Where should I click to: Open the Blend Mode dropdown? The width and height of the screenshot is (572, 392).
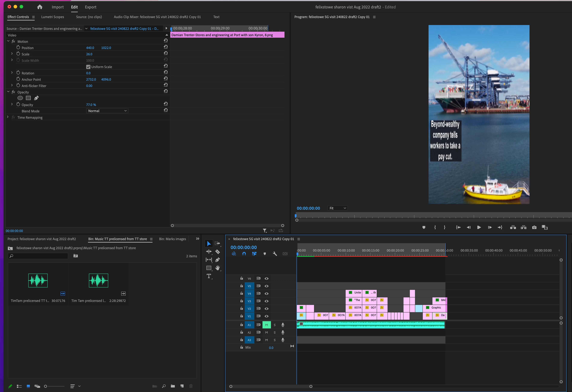coord(107,111)
